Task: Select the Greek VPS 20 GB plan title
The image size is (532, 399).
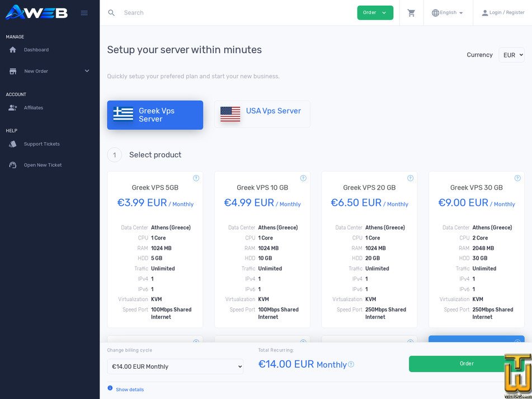Action: point(369,187)
